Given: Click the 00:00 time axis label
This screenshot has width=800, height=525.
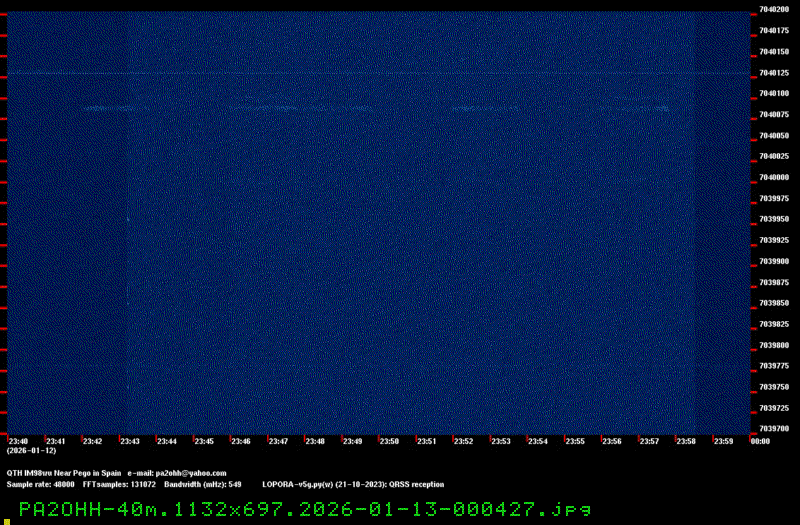Looking at the screenshot, I should coord(760,441).
